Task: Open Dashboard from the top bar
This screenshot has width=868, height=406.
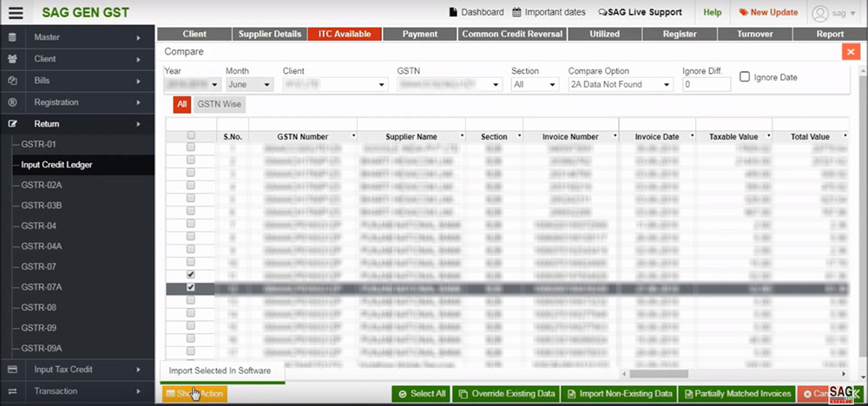Action: [476, 12]
